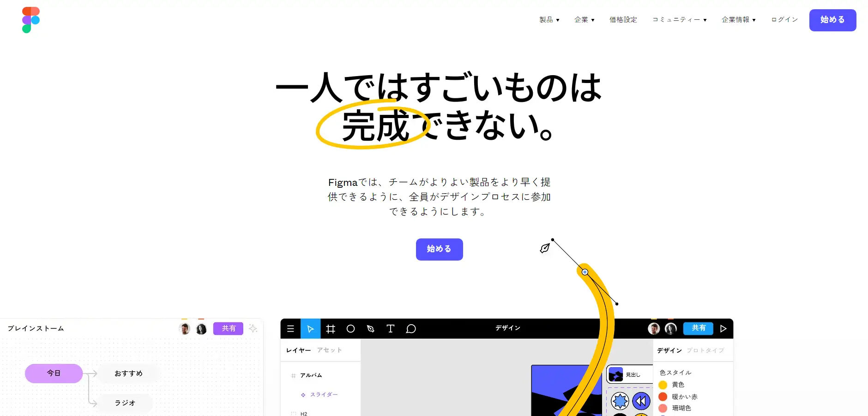Click the 今日 node in brainstorm
Screen dimensions: 868x416
(54, 374)
